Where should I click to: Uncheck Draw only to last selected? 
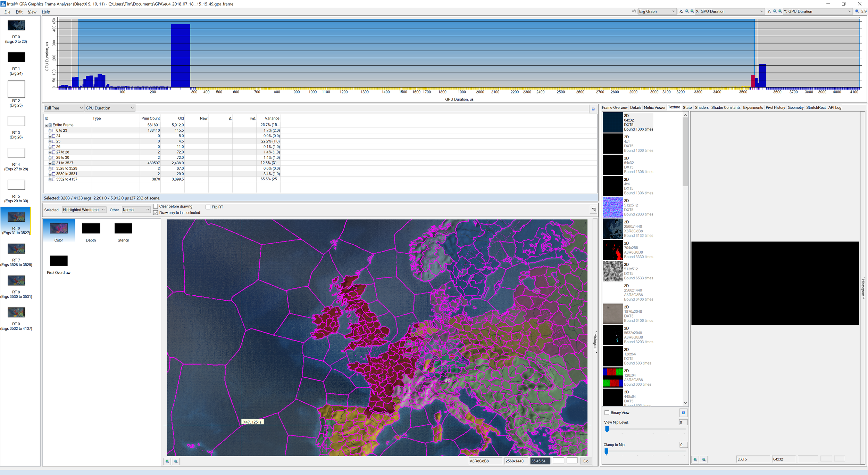point(156,213)
